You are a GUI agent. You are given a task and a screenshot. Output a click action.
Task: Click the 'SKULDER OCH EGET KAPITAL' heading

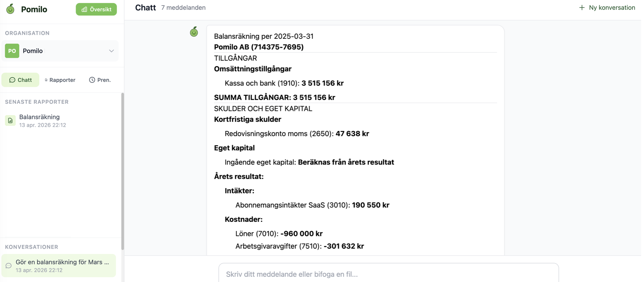coord(263,108)
